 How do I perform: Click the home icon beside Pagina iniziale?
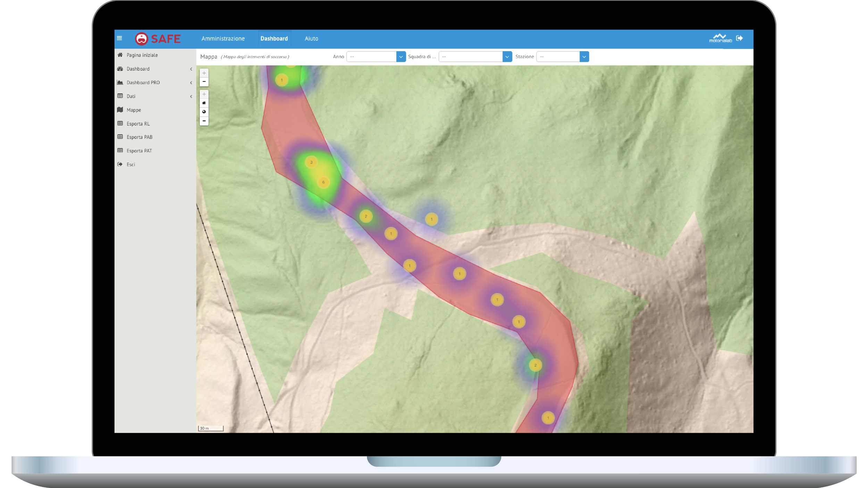120,55
